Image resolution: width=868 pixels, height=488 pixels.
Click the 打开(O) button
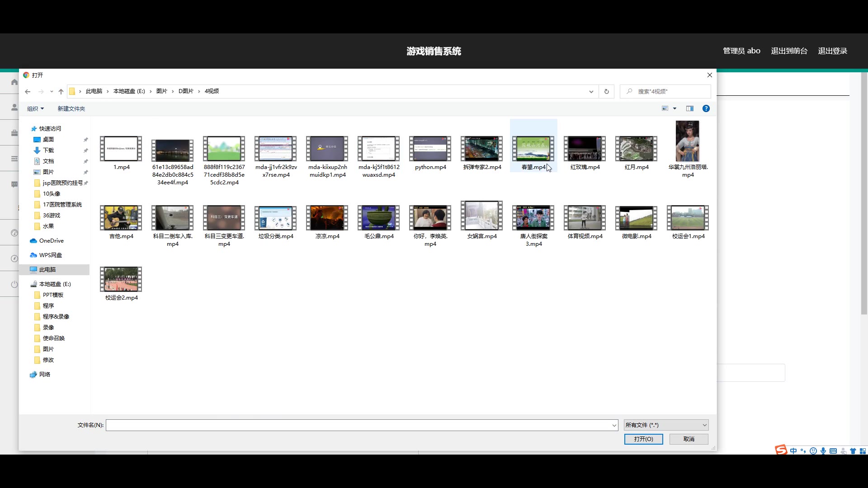click(x=643, y=439)
